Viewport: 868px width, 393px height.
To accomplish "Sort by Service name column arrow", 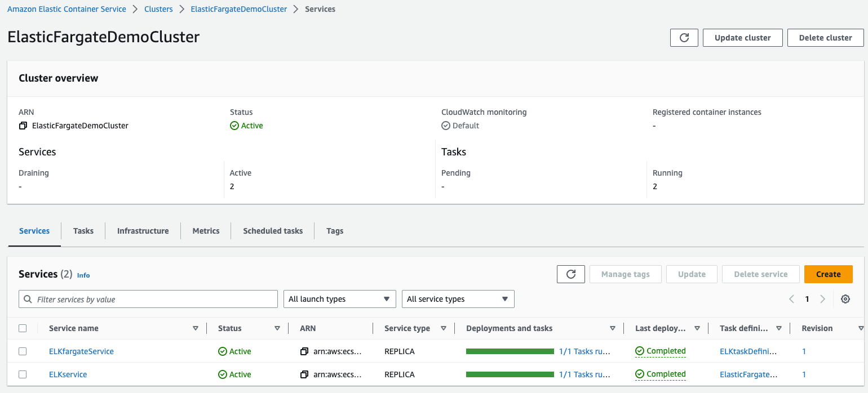I will pyautogui.click(x=196, y=328).
